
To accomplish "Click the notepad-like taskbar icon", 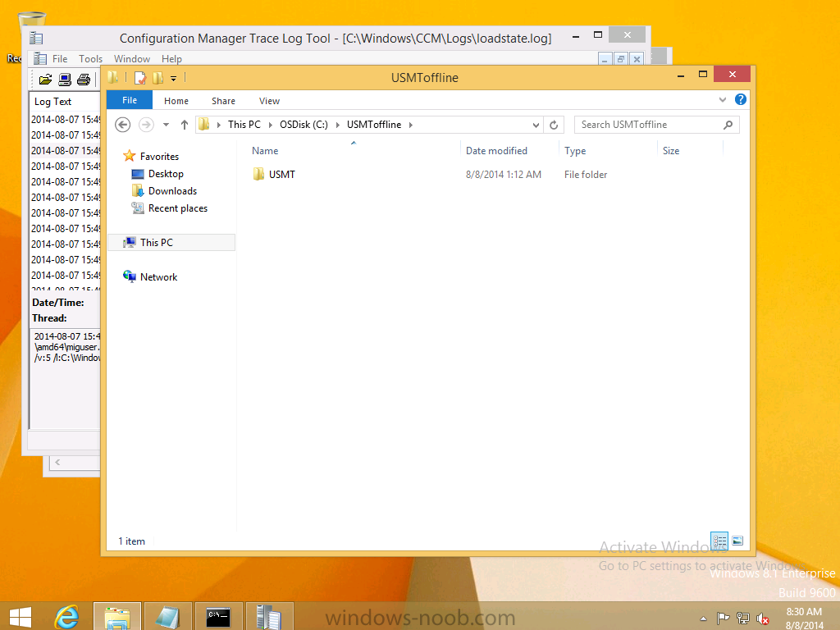I will click(x=167, y=617).
